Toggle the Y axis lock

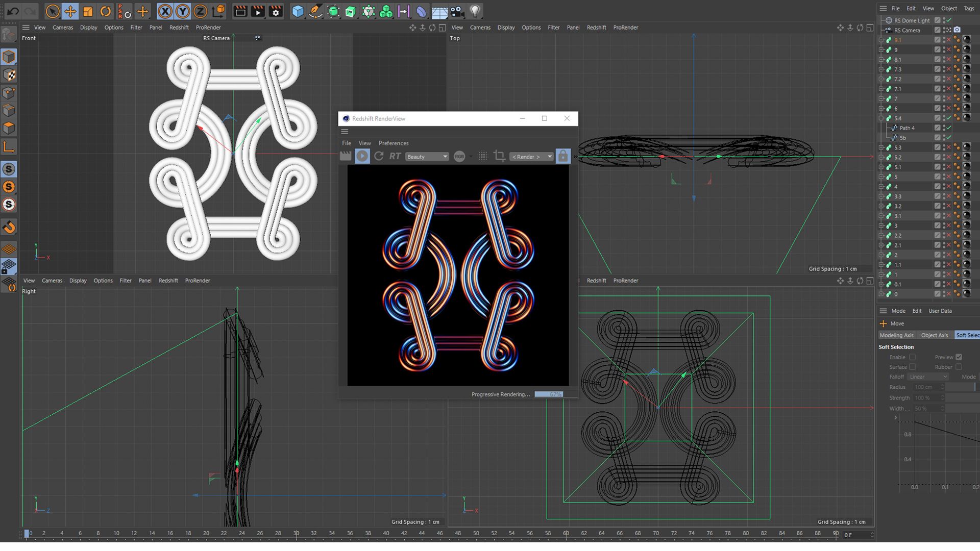coord(183,11)
